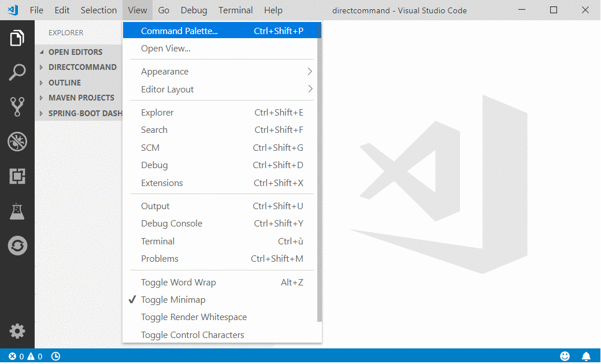The image size is (601, 364).
Task: Maximize the Visual Studio Code window
Action: [x=554, y=10]
